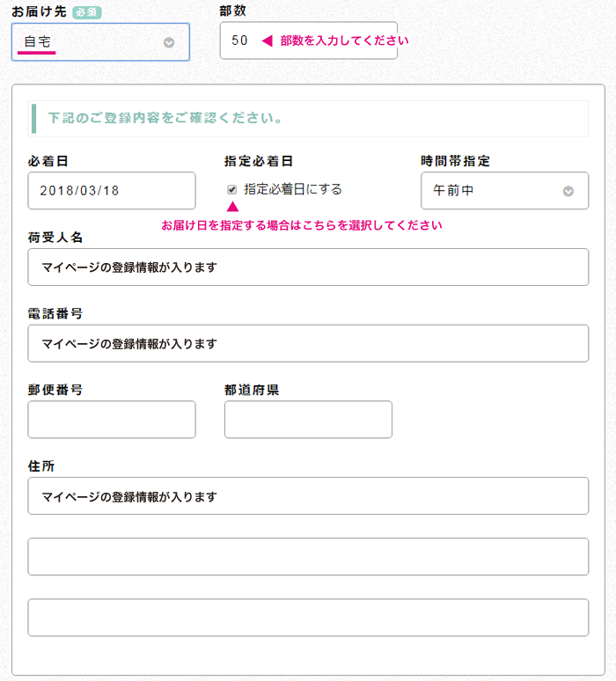Click the 都道府県 input field

coord(308,420)
